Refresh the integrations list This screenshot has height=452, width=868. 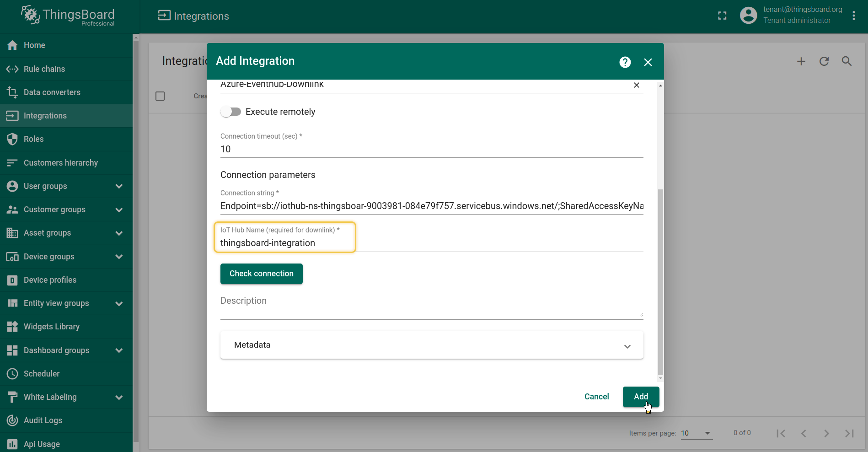(824, 61)
